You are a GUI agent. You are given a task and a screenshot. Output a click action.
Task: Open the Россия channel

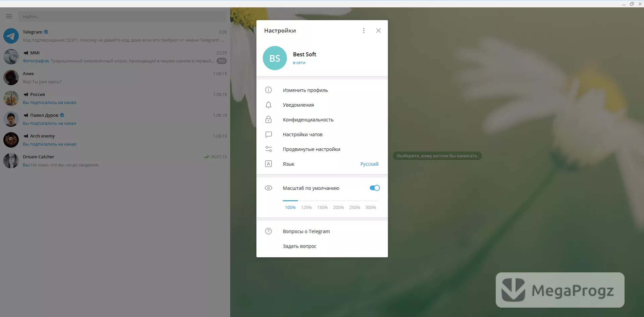tap(115, 98)
